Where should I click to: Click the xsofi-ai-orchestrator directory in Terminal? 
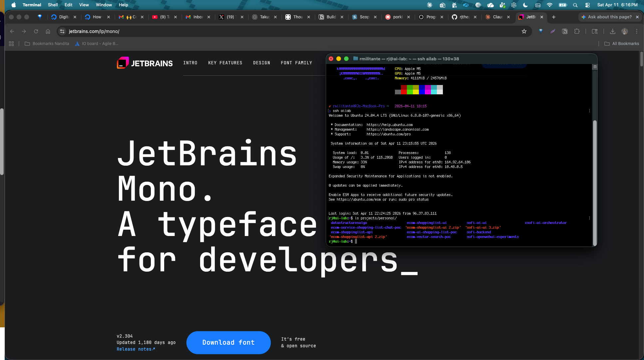click(545, 223)
